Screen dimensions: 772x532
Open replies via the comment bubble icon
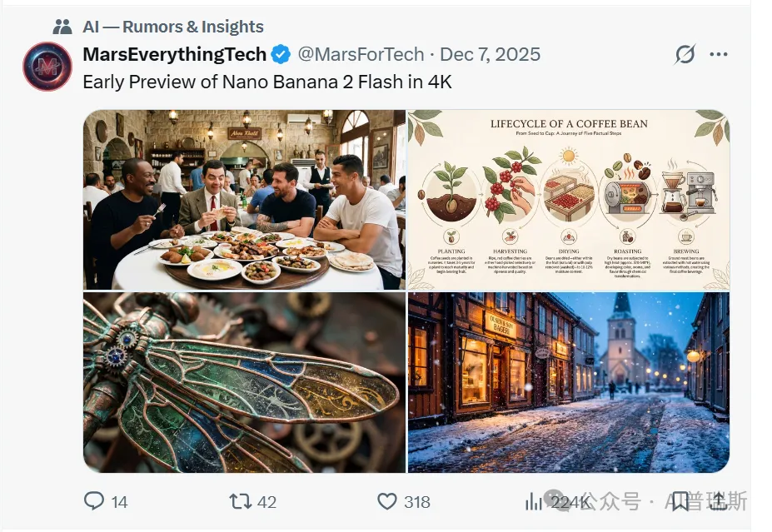(x=94, y=502)
